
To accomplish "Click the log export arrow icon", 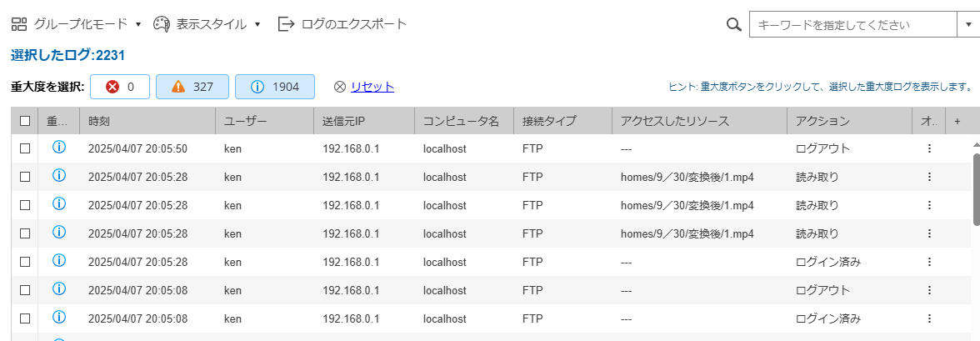I will point(287,24).
